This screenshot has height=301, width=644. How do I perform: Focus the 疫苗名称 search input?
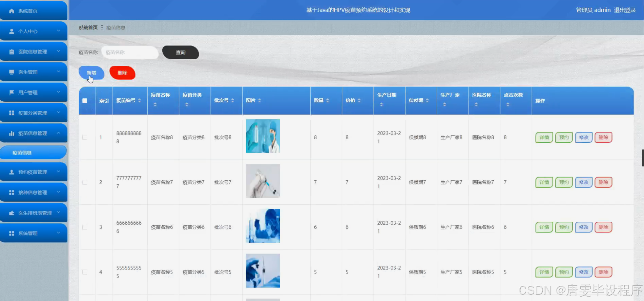(130, 53)
